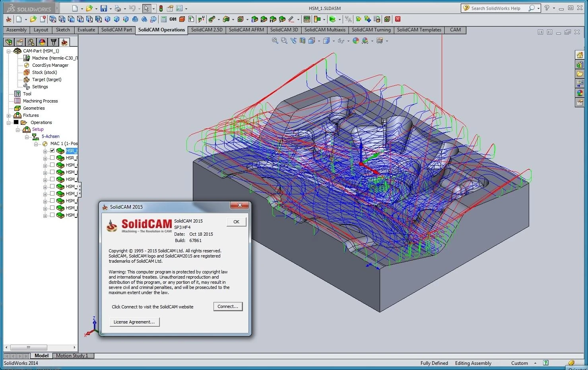Open the Display Style dropdown arrow
This screenshot has width=588, height=370.
tap(333, 41)
